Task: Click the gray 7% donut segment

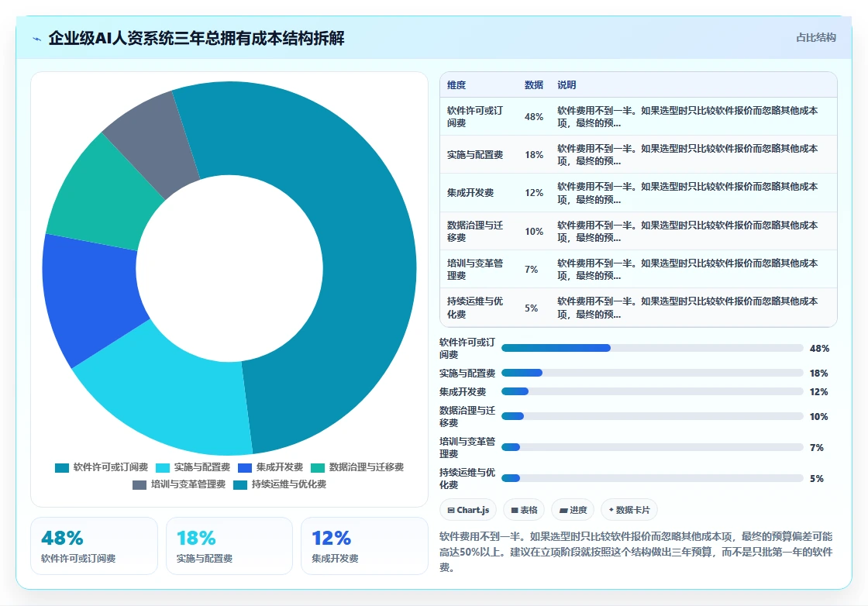Action: click(x=155, y=139)
